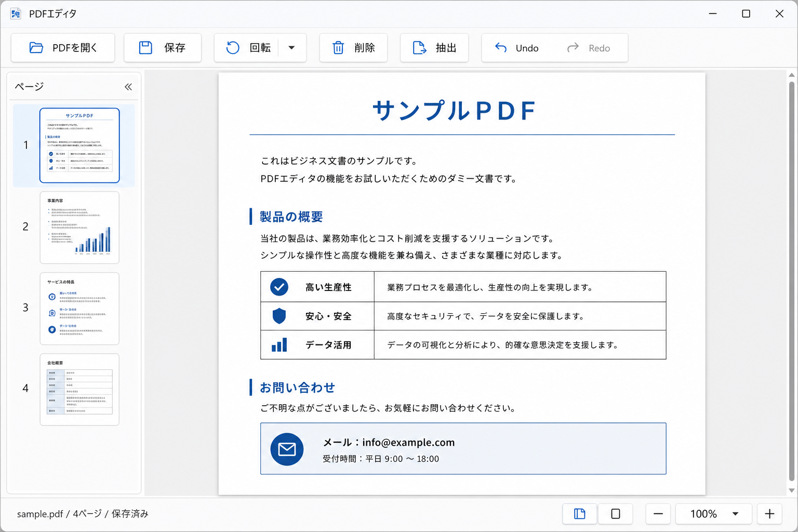Viewport: 798px width, 532px height.
Task: Redo the last undone action
Action: (589, 48)
